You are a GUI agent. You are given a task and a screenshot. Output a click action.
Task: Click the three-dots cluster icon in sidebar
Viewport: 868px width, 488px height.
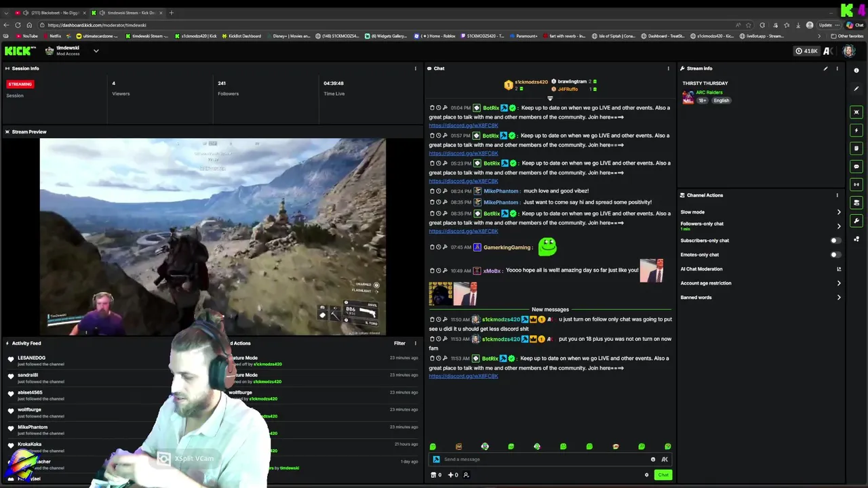tap(856, 239)
